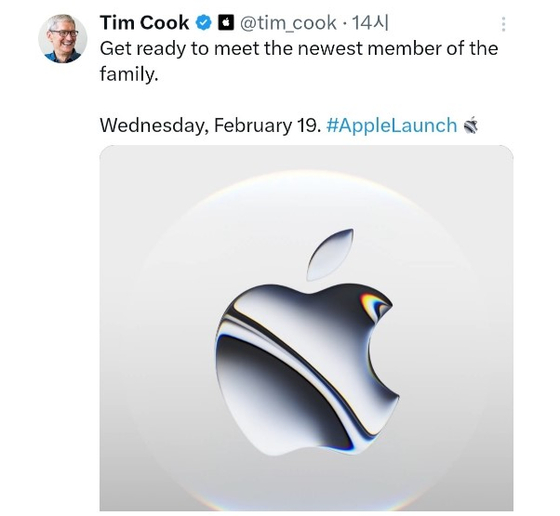Click the word "family." in tweet
Viewport: 560px width, 516px height.
coord(129,74)
